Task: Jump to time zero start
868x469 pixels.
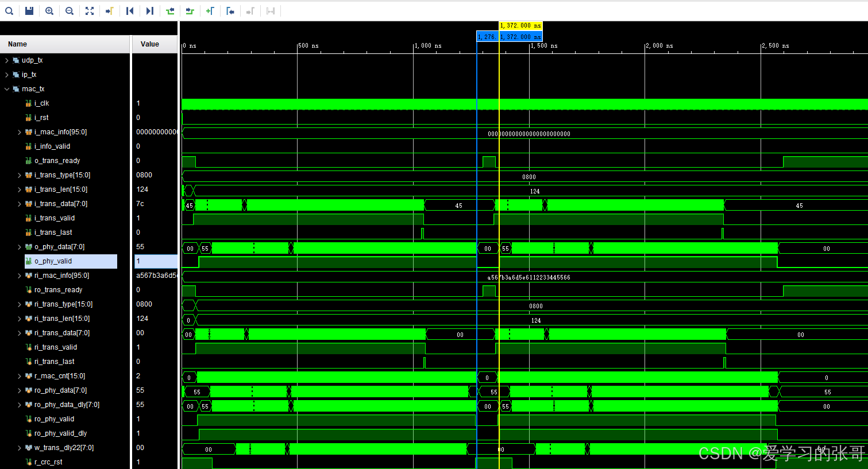Action: 130,11
